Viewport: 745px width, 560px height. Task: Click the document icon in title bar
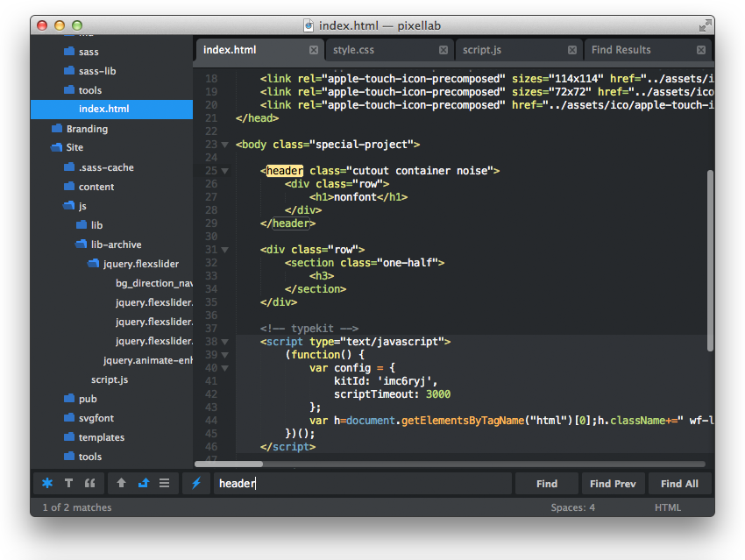pos(309,25)
